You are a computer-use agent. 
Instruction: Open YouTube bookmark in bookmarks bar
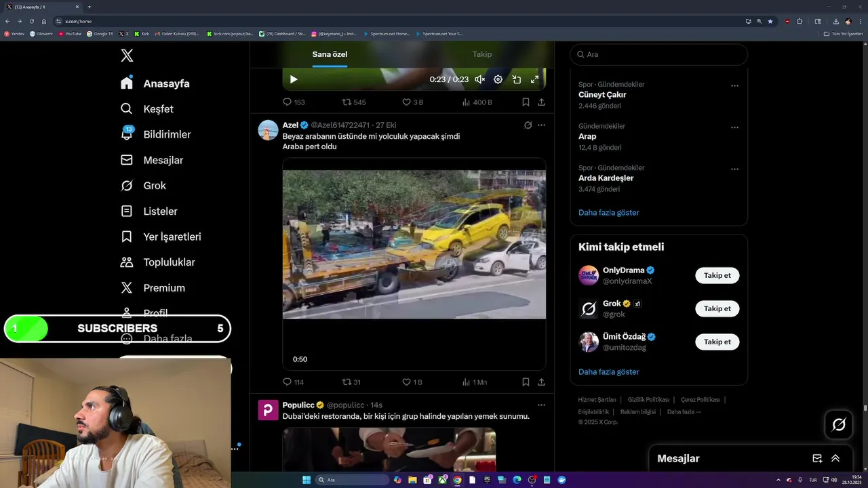70,33
